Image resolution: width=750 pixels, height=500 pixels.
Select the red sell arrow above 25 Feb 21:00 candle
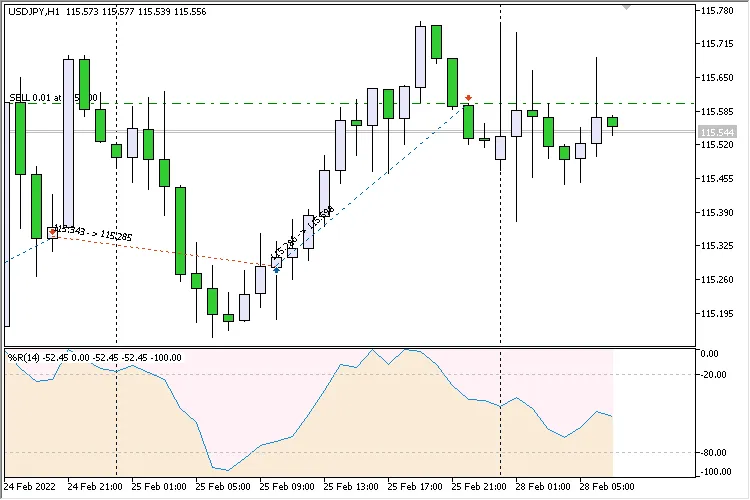coord(468,98)
